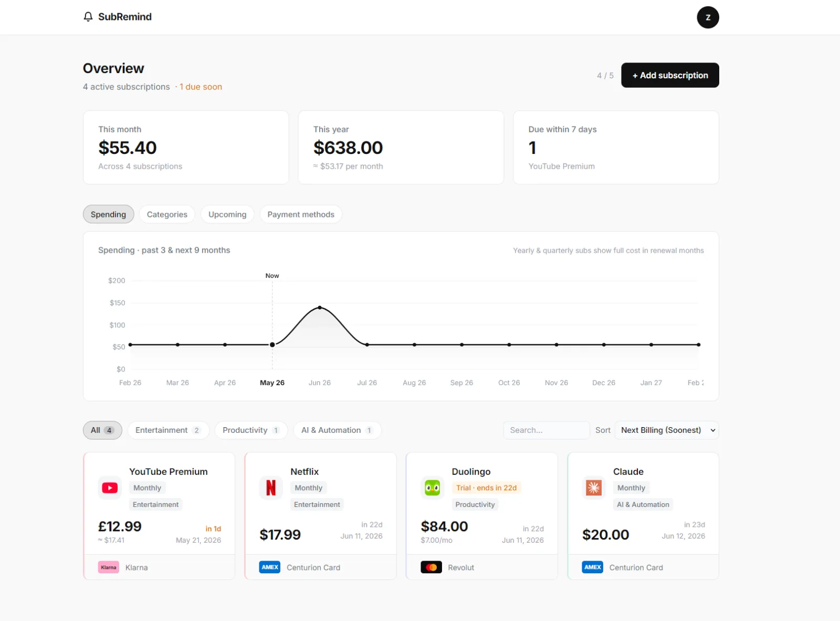Click the "Trial · ends in 22d" badge
The width and height of the screenshot is (840, 621).
(486, 488)
